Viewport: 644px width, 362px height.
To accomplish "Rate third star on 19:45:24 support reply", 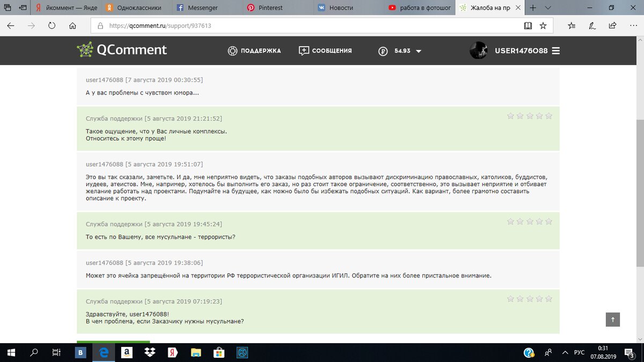I will [530, 221].
